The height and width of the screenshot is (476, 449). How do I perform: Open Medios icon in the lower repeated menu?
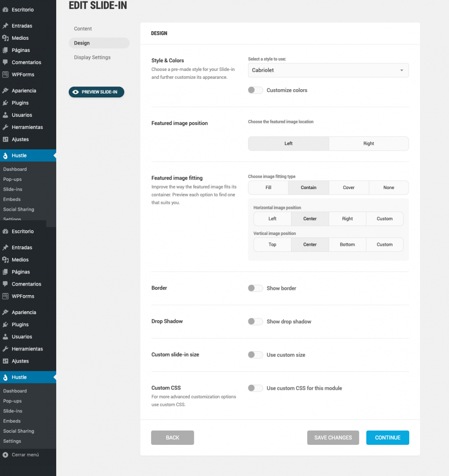coord(5,260)
